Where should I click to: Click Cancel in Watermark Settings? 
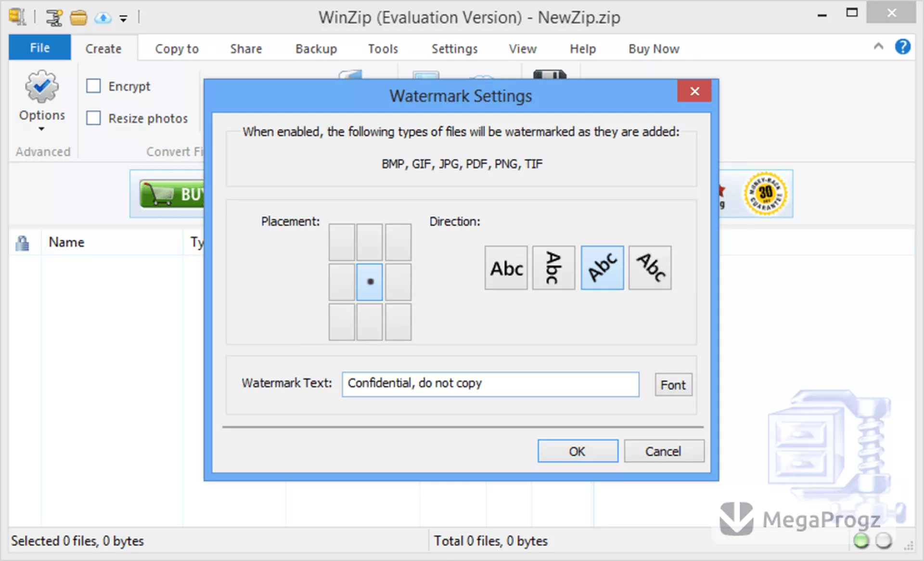tap(664, 451)
